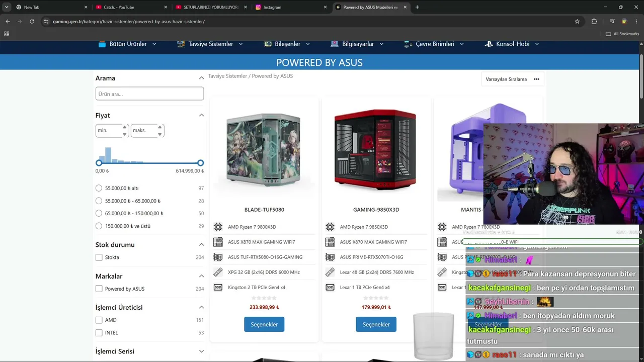Follow the Tavsiye Sistemler breadcrumb link
This screenshot has width=644, height=362.
coord(227,76)
